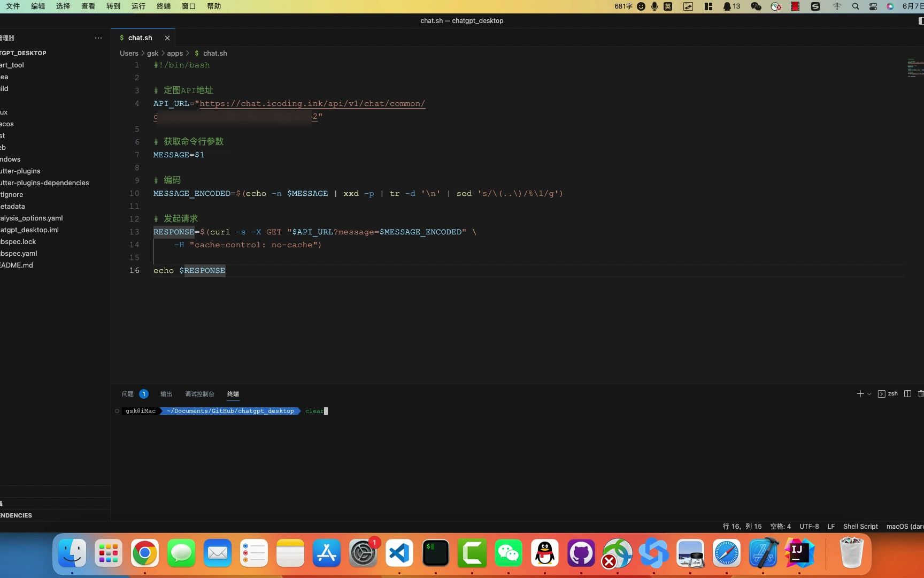Open the new terminal launch profile dropdown
This screenshot has width=924, height=578.
click(869, 394)
